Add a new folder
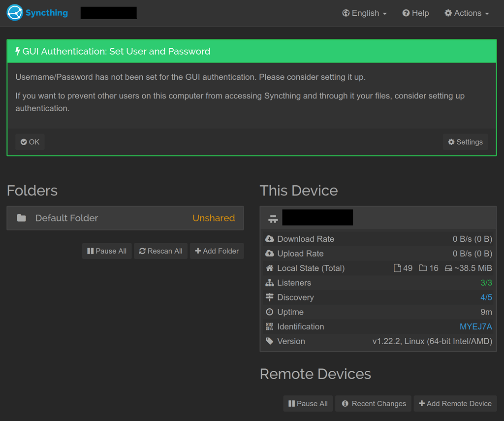This screenshot has height=421, width=504. 217,251
